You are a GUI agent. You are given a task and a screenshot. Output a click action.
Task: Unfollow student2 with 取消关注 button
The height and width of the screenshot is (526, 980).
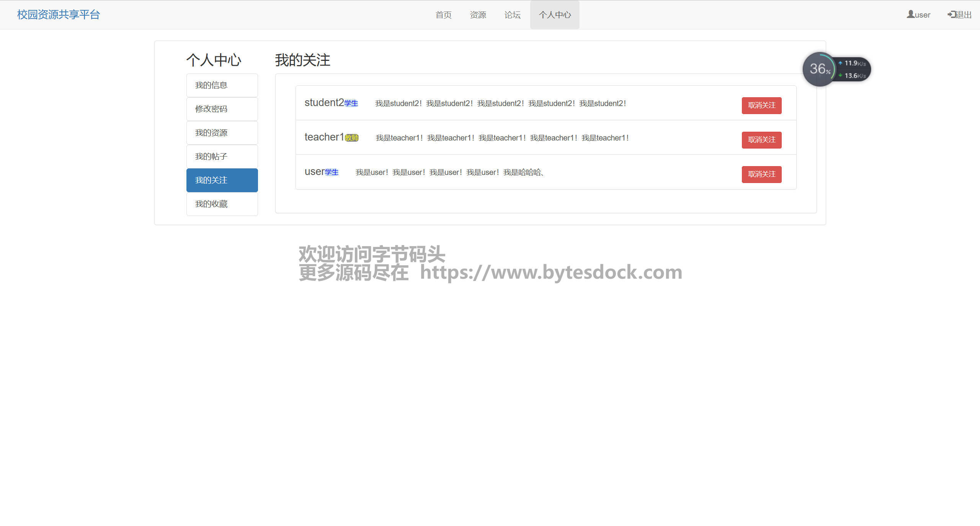click(761, 105)
